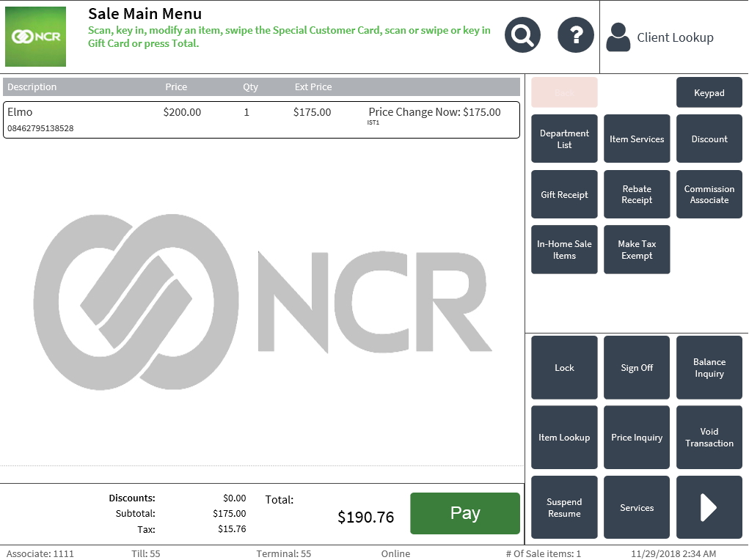Click the $200.00 price of Elmo
The height and width of the screenshot is (560, 749).
(x=182, y=112)
